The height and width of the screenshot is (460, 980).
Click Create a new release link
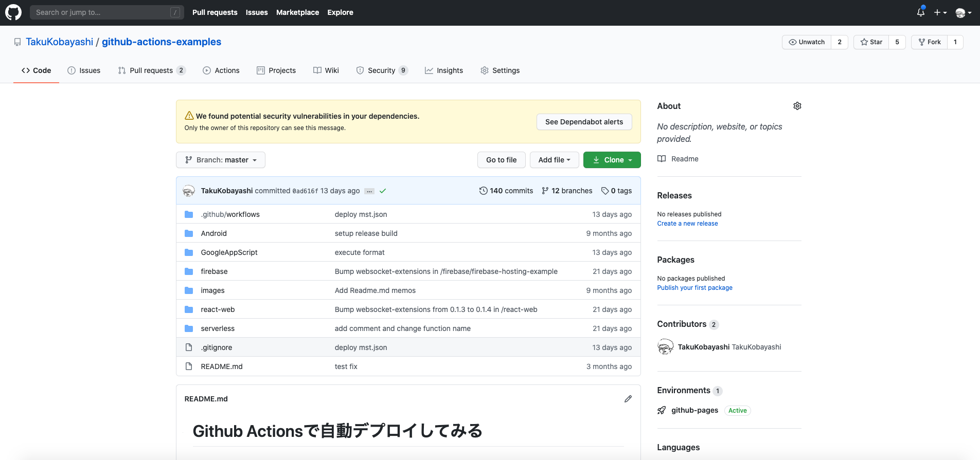tap(688, 224)
